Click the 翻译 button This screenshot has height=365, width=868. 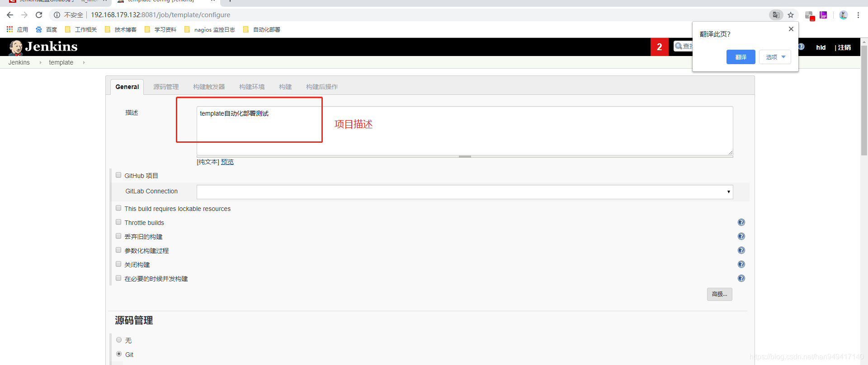pos(741,57)
